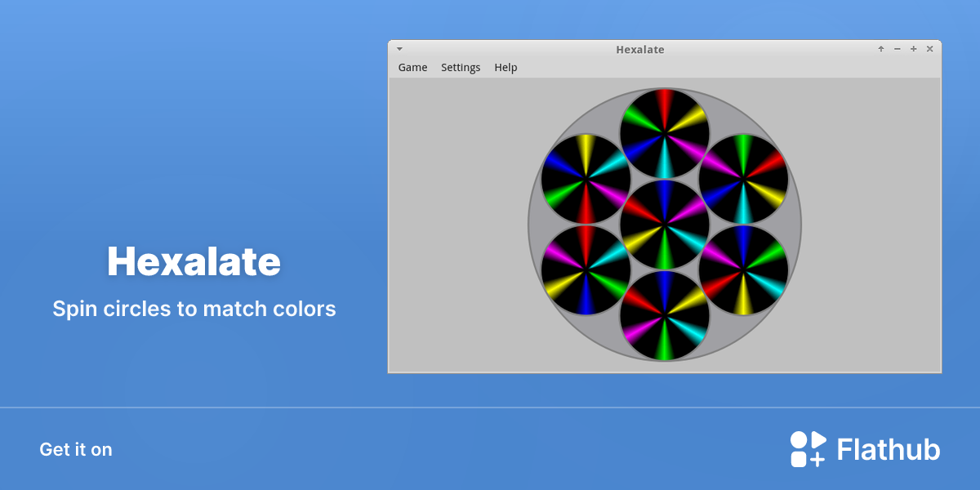Click the "Get it on" text
This screenshot has height=490, width=980.
76,450
